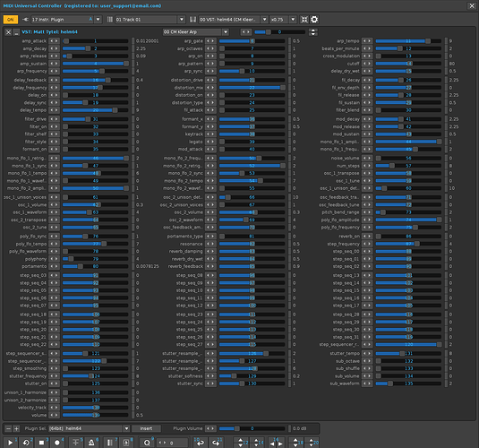479x448 pixels.
Task: Open the 17 Instr. Plugin dropdown
Action: point(98,20)
